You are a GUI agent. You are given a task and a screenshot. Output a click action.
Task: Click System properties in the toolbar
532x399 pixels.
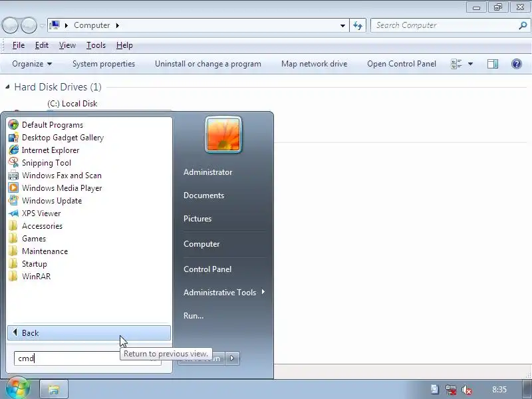104,64
